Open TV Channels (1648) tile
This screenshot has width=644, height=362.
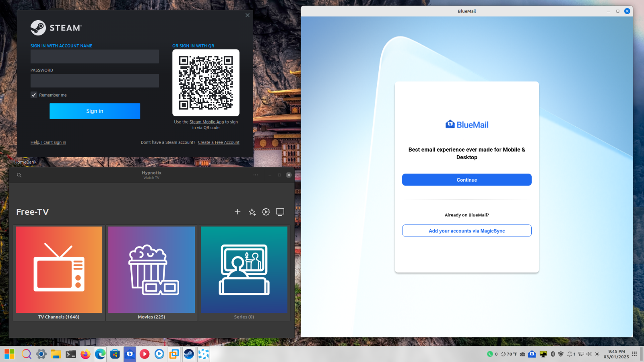click(x=59, y=273)
